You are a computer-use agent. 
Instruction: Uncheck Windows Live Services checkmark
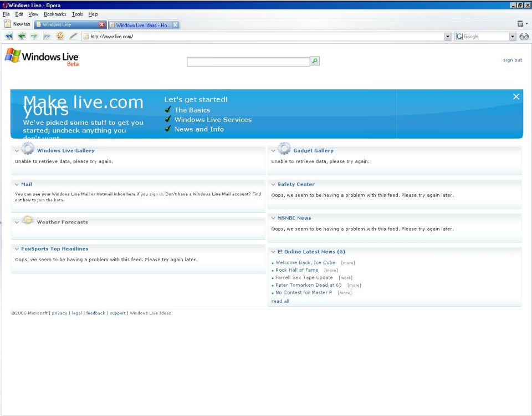[x=167, y=119]
